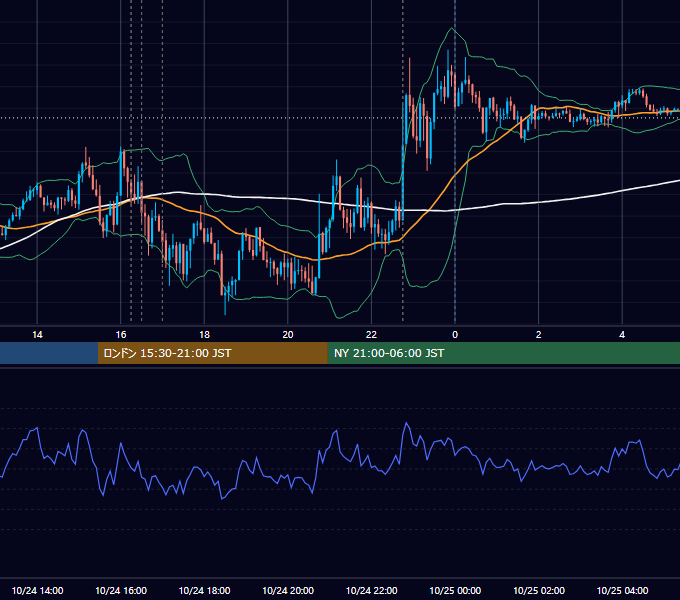
Task: Click the 20 hour label on price chart axis
Action: (288, 335)
